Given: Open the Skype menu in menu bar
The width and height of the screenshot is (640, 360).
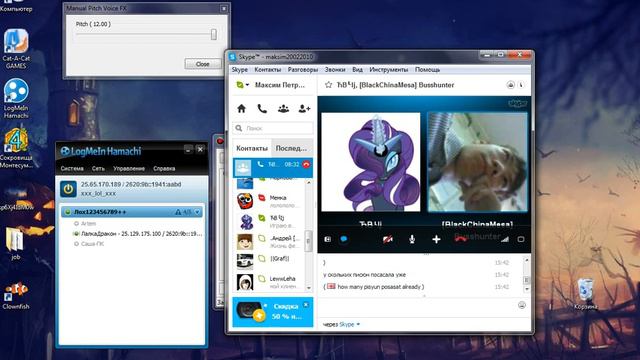Looking at the screenshot, I should 240,70.
